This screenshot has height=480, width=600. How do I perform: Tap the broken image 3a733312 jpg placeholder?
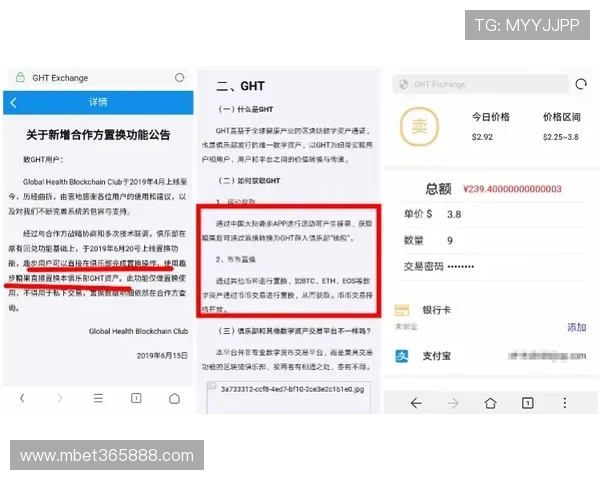pyautogui.click(x=289, y=397)
